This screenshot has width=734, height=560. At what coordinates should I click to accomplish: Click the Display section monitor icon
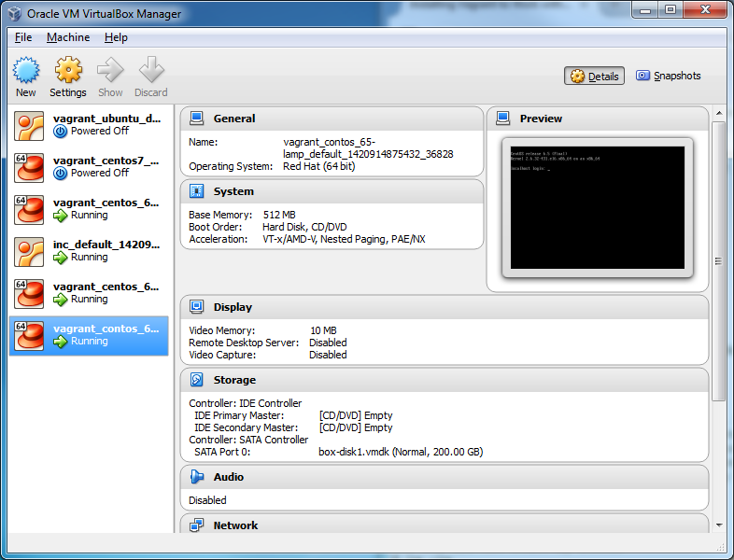[x=197, y=307]
